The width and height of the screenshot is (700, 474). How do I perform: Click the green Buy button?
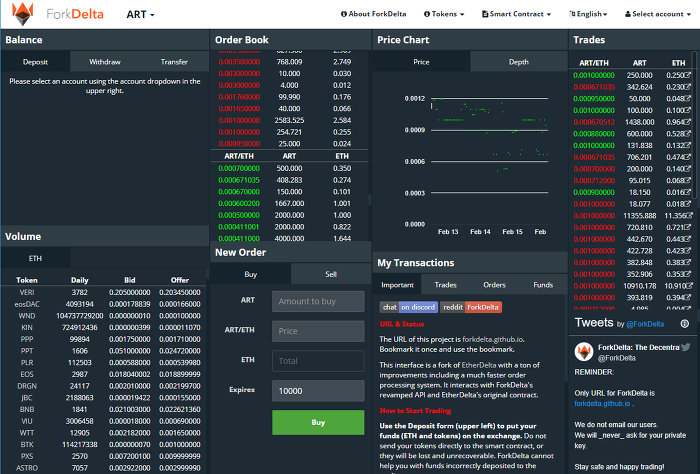tap(318, 422)
